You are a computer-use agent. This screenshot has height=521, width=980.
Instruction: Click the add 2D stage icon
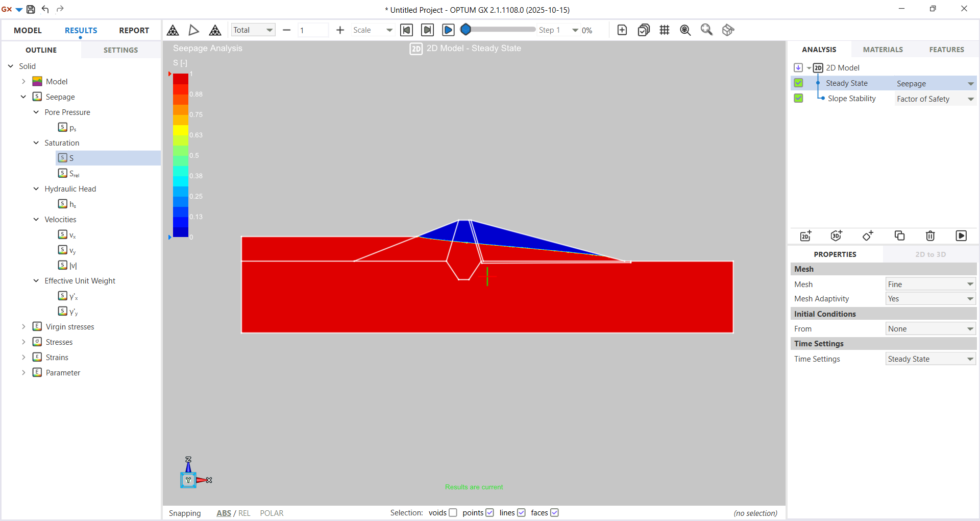(x=806, y=235)
